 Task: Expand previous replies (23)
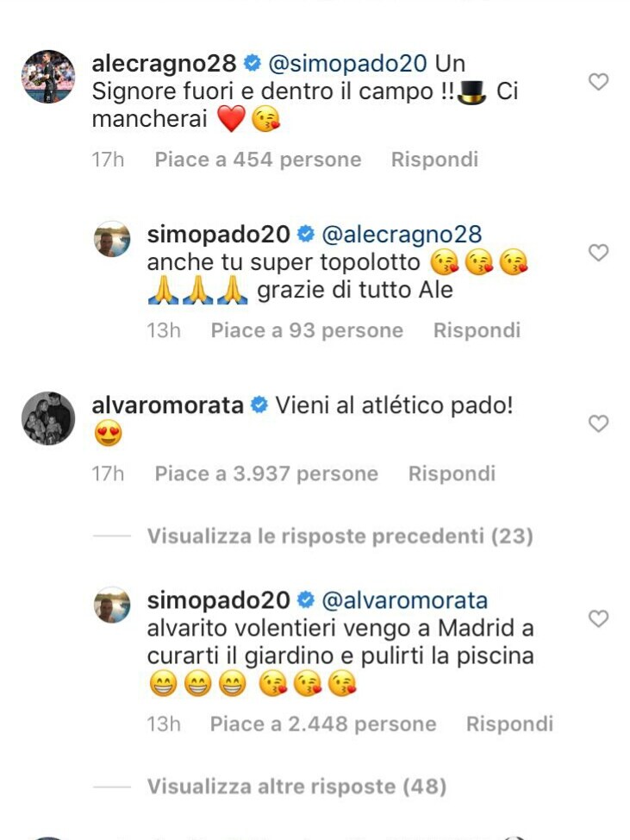click(x=340, y=536)
